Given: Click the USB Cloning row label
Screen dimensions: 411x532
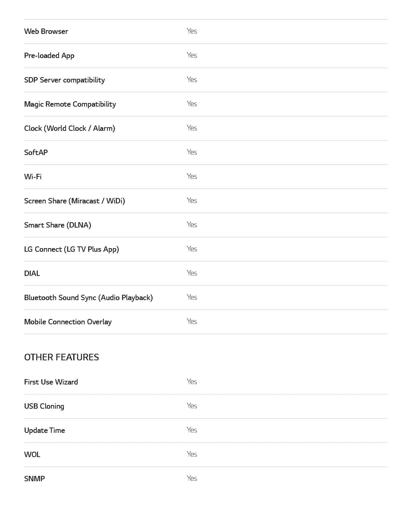Looking at the screenshot, I should [44, 406].
